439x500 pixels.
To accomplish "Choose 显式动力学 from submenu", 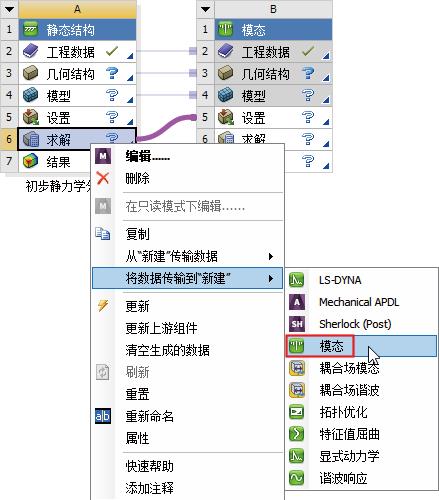I will click(x=362, y=456).
